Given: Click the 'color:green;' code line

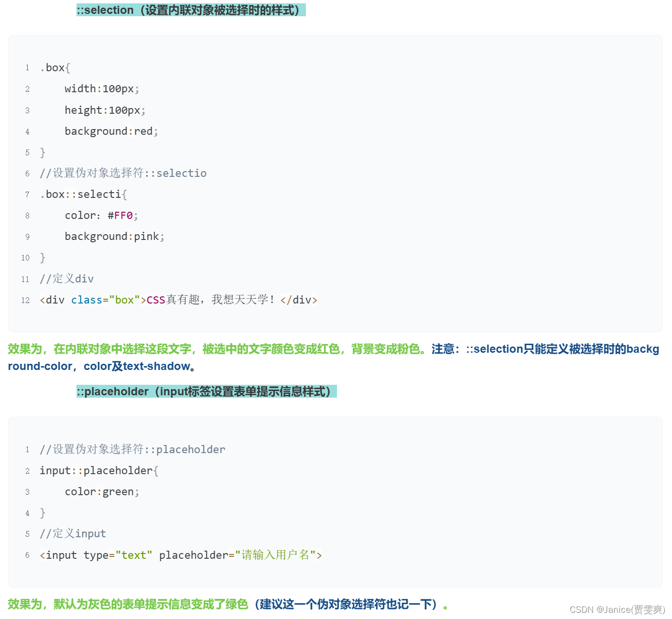Looking at the screenshot, I should tap(102, 491).
